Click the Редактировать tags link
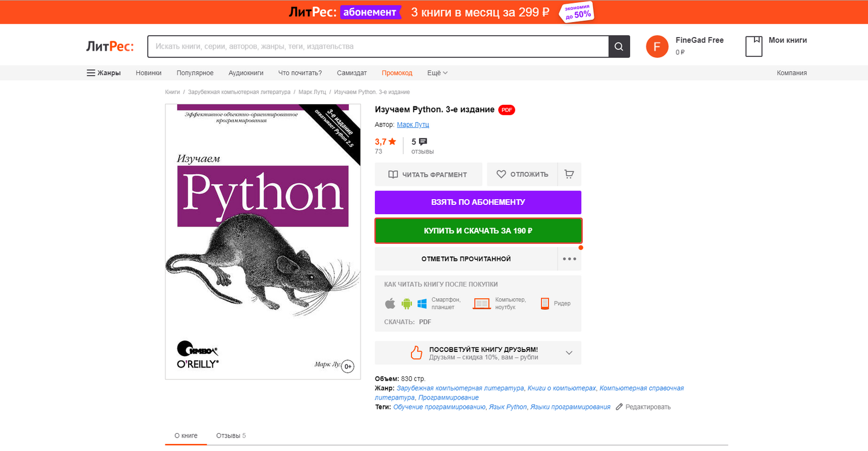 648,407
